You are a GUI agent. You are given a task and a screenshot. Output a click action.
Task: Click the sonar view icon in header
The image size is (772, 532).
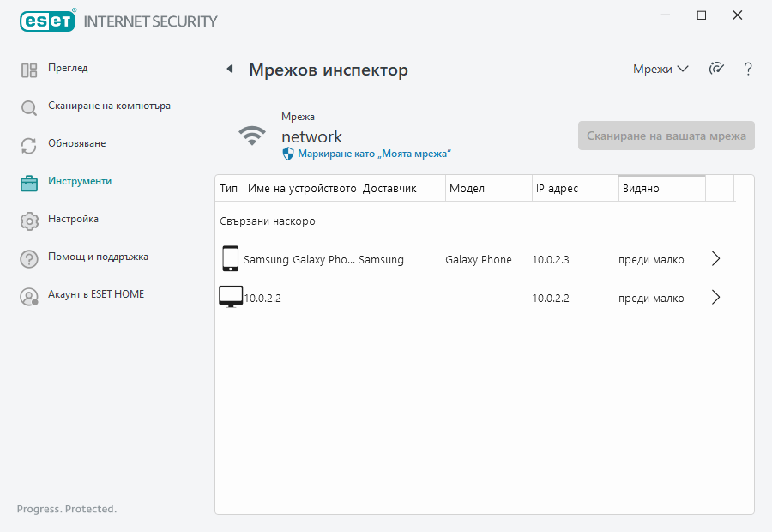(x=716, y=69)
